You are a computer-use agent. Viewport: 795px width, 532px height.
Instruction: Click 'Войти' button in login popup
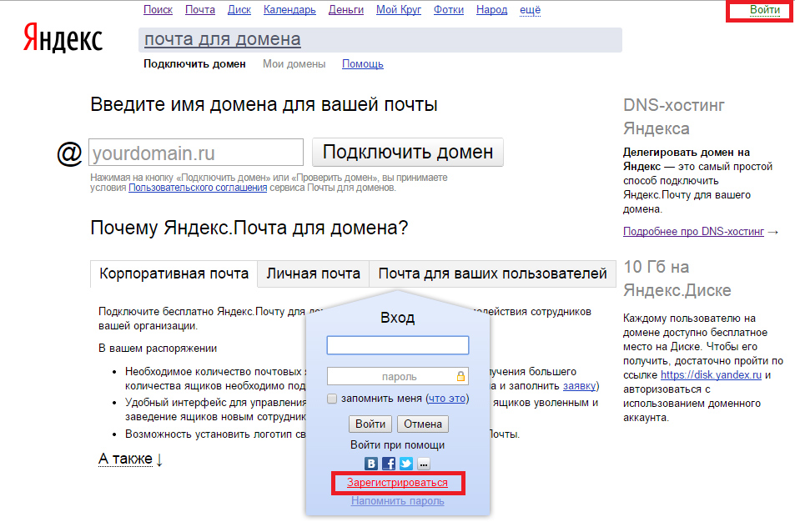(370, 424)
